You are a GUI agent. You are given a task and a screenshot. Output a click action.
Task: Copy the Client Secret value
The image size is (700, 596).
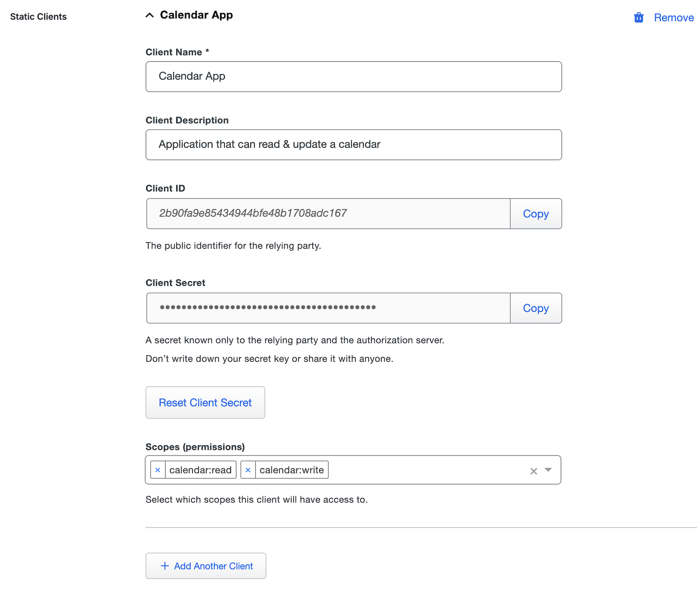536,308
